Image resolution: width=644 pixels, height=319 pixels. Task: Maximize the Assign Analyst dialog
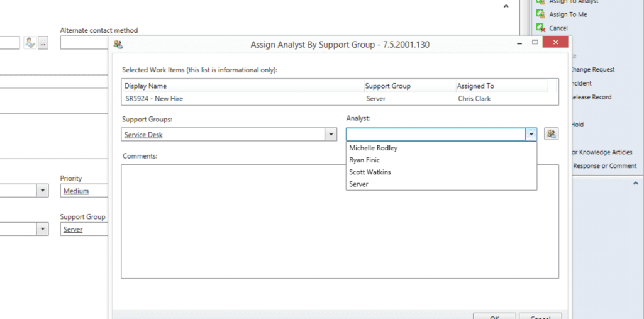coord(535,42)
